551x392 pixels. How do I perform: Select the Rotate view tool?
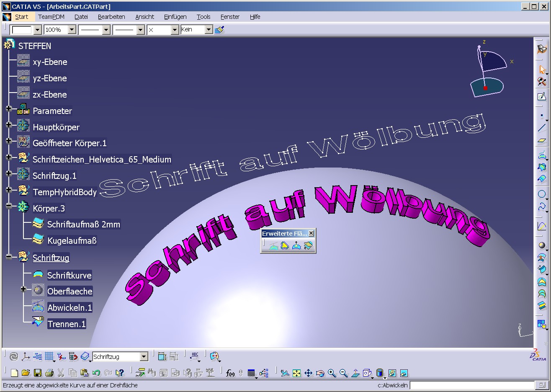pos(320,373)
